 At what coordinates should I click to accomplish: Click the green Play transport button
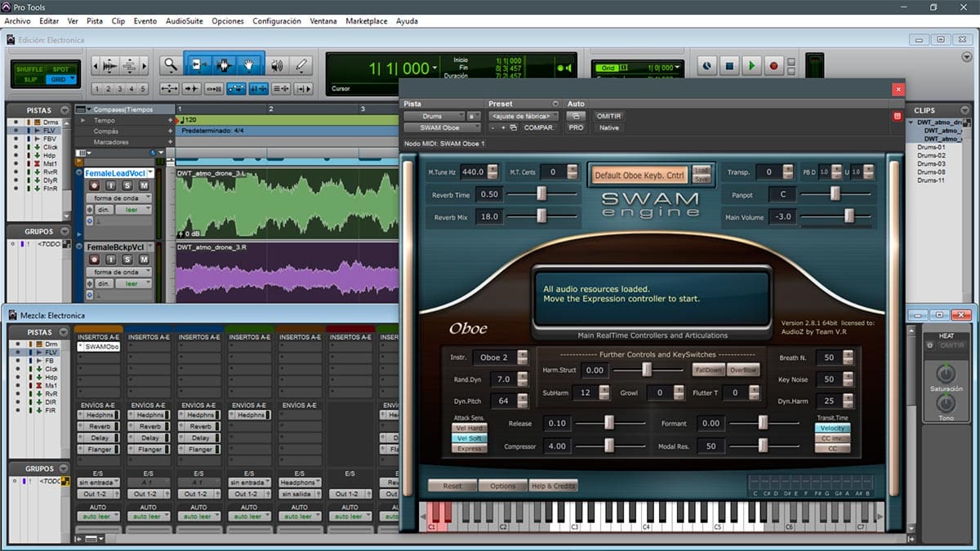tap(752, 65)
